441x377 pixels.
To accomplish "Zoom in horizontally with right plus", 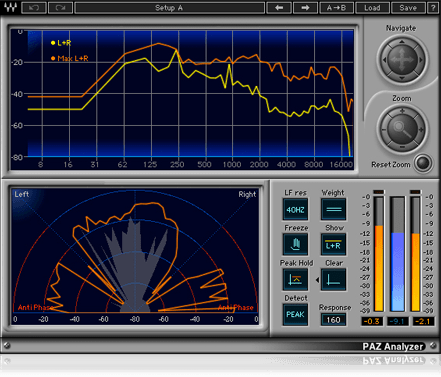I will [x=421, y=129].
